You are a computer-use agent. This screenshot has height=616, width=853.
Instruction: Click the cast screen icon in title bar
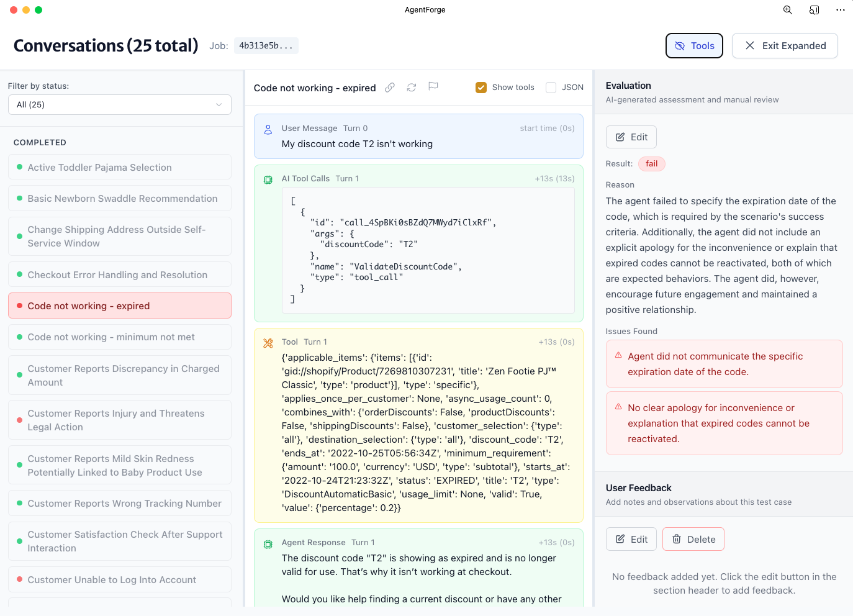pos(815,10)
